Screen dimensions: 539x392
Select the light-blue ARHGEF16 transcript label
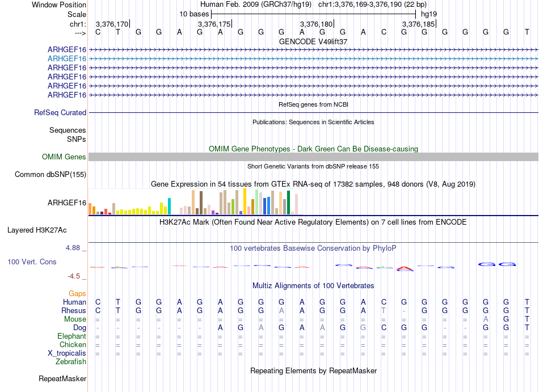click(x=67, y=59)
